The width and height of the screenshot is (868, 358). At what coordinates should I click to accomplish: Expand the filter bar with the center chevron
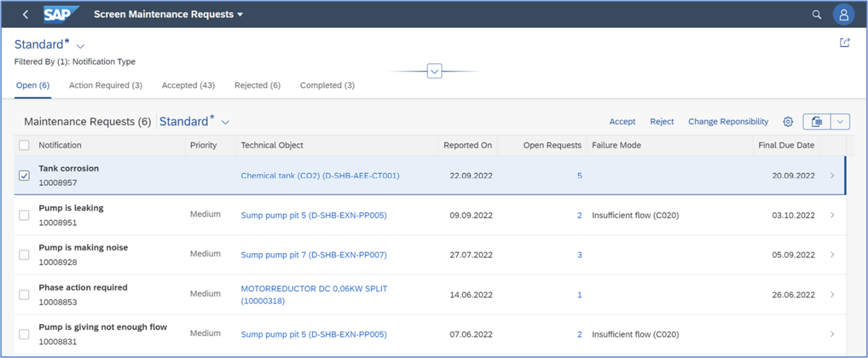coord(434,71)
